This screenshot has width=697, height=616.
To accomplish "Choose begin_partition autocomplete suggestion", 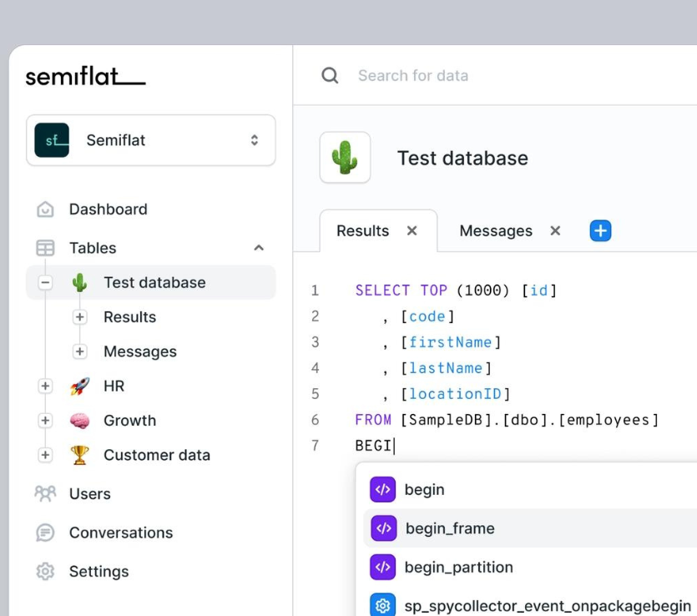I will coord(458,568).
